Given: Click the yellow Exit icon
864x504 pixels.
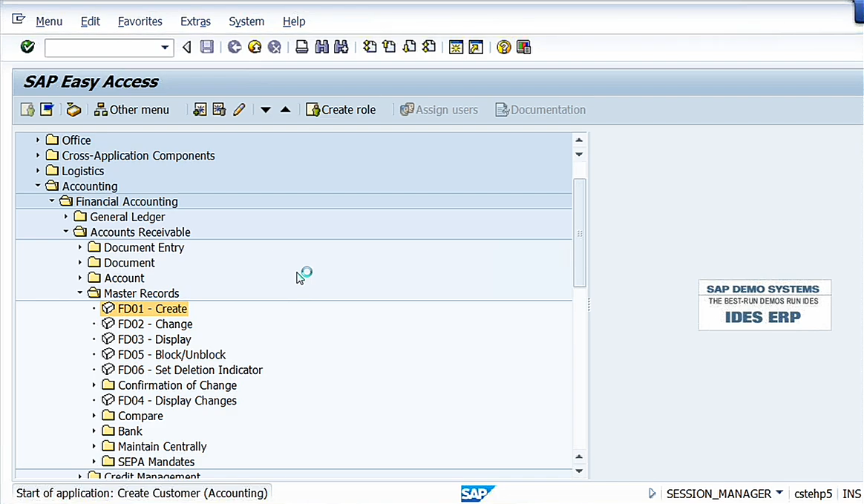Looking at the screenshot, I should tap(255, 47).
